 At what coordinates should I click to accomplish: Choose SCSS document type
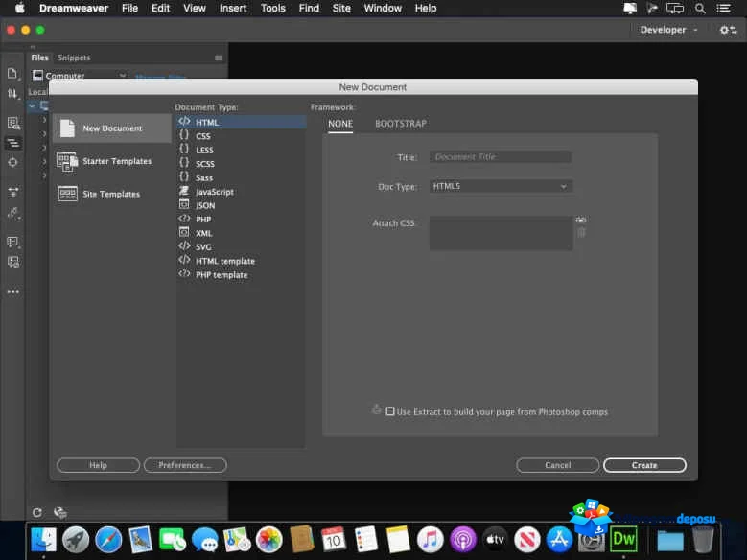click(241, 163)
